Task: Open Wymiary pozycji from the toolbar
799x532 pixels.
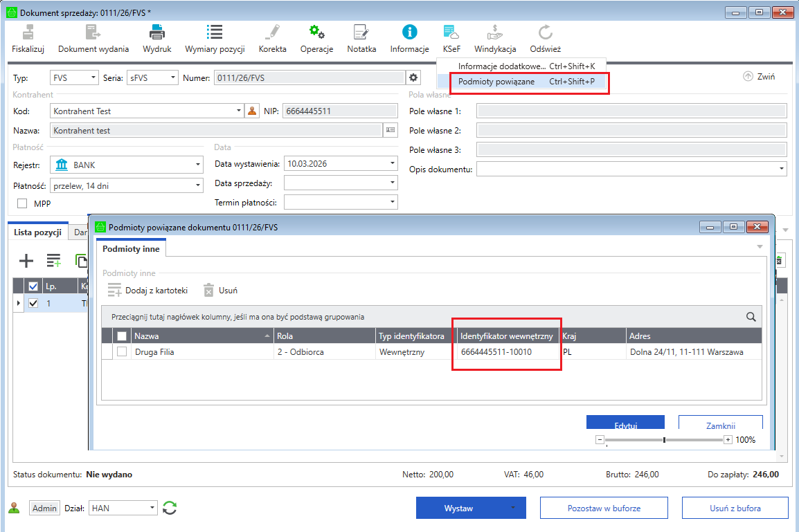Action: 215,32
